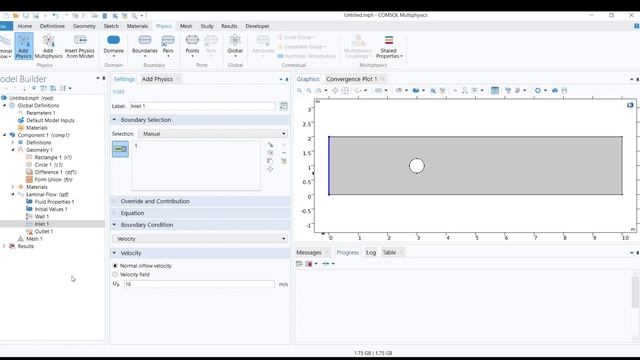Click the Zoom In graphics icon

[x=300, y=90]
